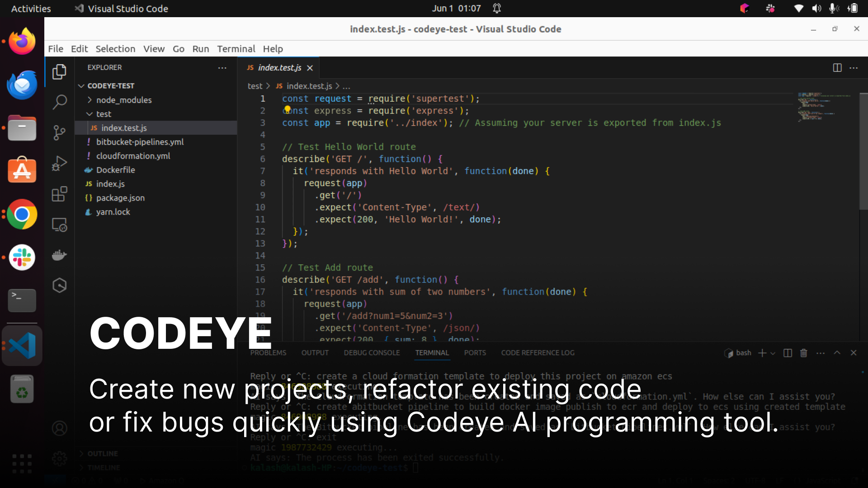Maximize panel size with caret icon
868x488 pixels.
837,353
